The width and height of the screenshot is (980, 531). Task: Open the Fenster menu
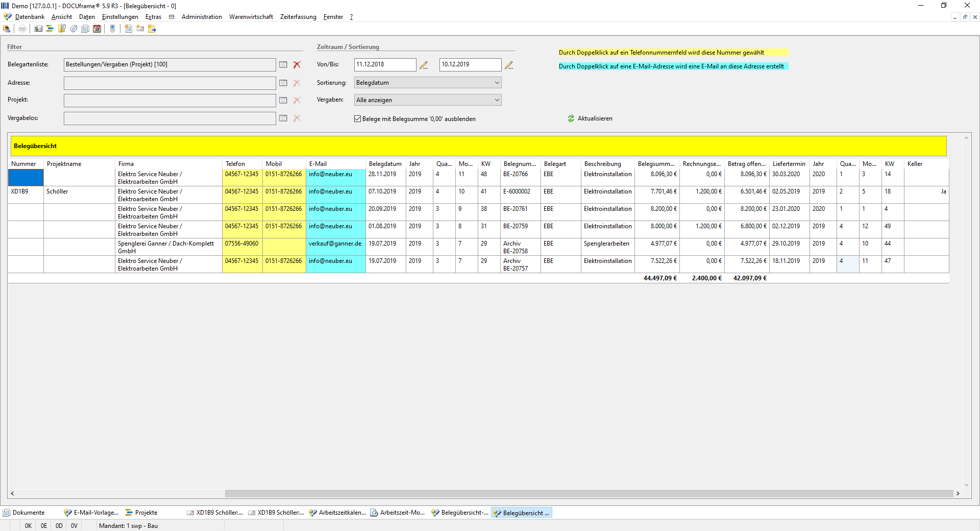(x=333, y=17)
